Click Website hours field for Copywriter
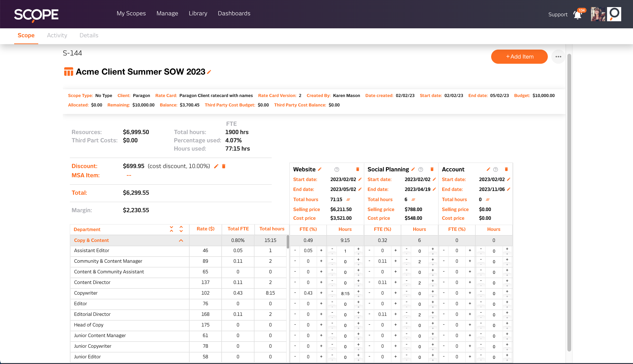 click(x=345, y=293)
